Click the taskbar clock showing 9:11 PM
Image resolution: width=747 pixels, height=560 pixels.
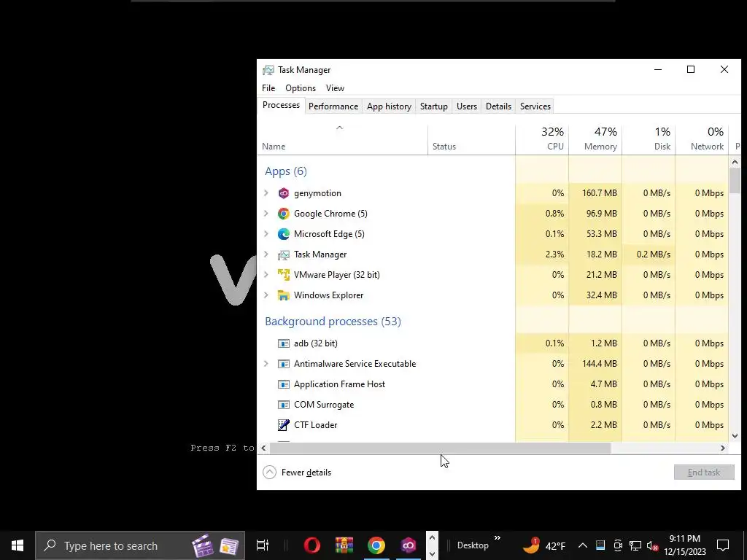click(684, 545)
